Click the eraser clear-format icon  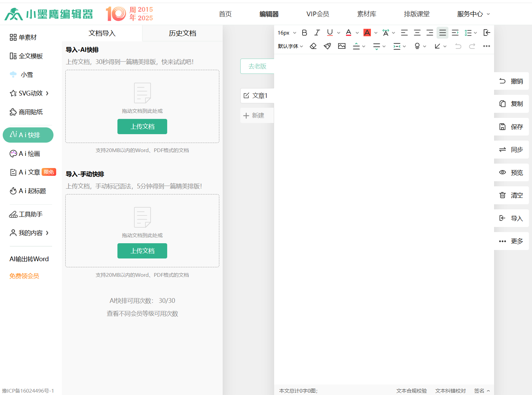click(x=313, y=46)
